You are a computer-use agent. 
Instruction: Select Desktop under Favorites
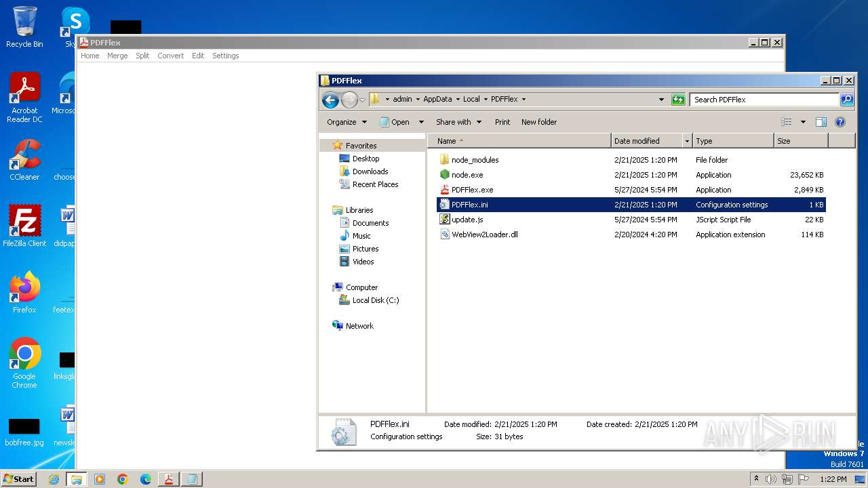pyautogui.click(x=366, y=159)
